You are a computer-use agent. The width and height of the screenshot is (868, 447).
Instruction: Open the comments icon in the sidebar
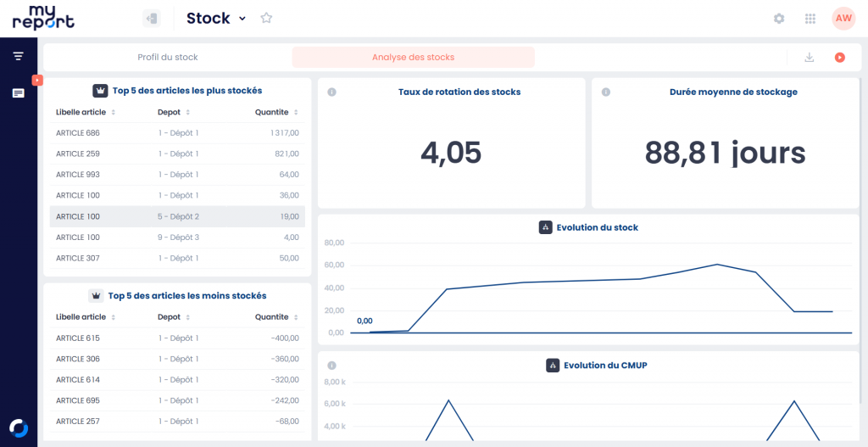pyautogui.click(x=18, y=93)
